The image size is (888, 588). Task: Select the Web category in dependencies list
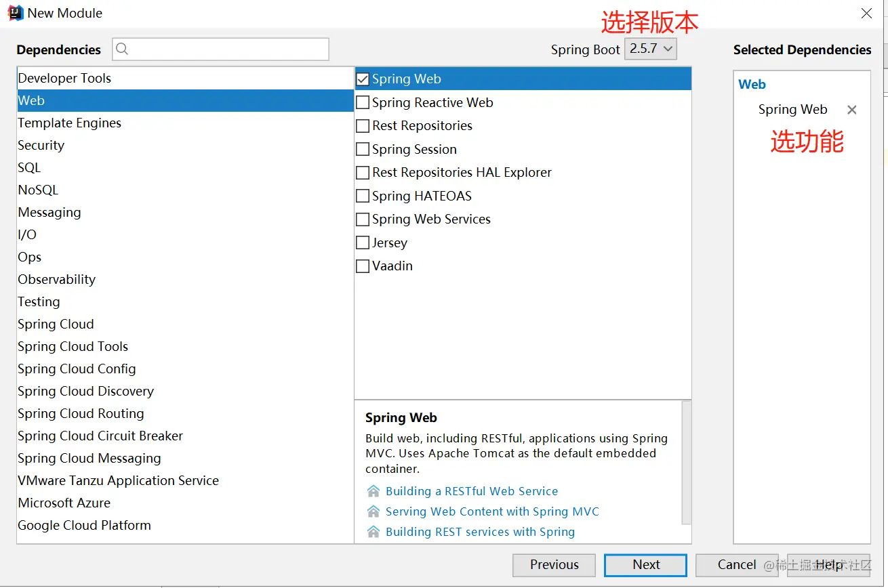click(x=185, y=101)
